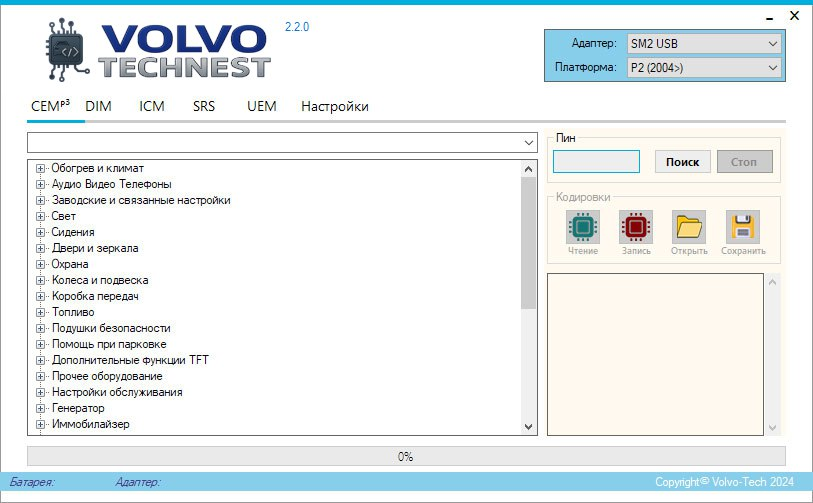Image resolution: width=813 pixels, height=503 pixels.
Task: Select the Обогрев и климат row text
Action: pos(97,168)
